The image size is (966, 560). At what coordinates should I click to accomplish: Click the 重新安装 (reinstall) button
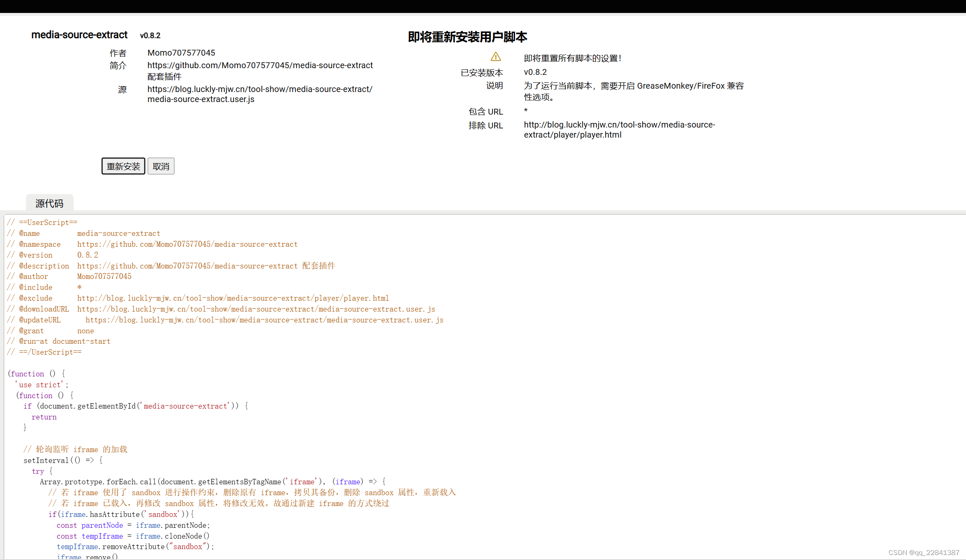pos(123,166)
